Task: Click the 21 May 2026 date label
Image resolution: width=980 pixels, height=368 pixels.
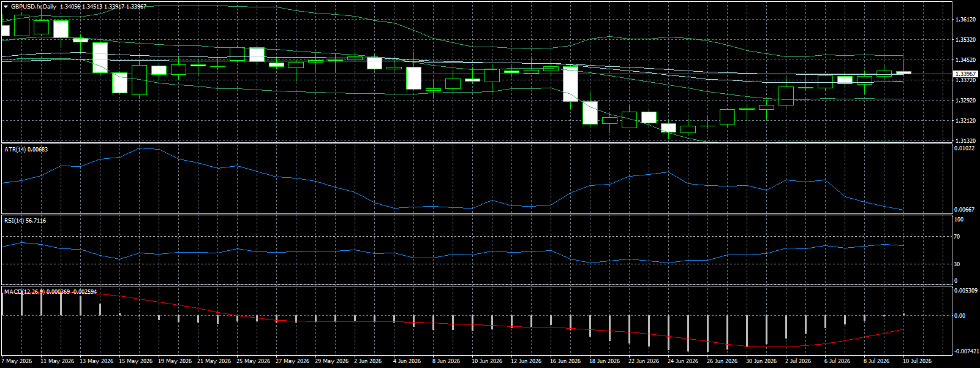Action: (x=214, y=361)
